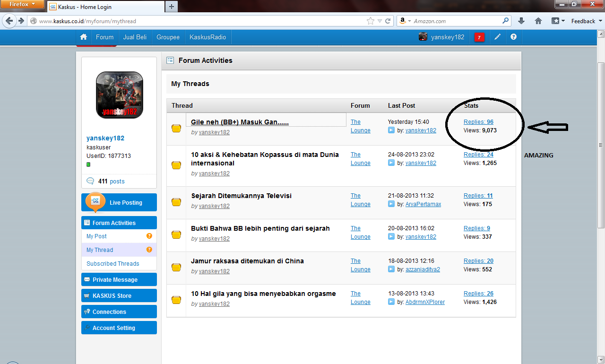
Task: Click the pencil create-post icon
Action: pos(497,37)
